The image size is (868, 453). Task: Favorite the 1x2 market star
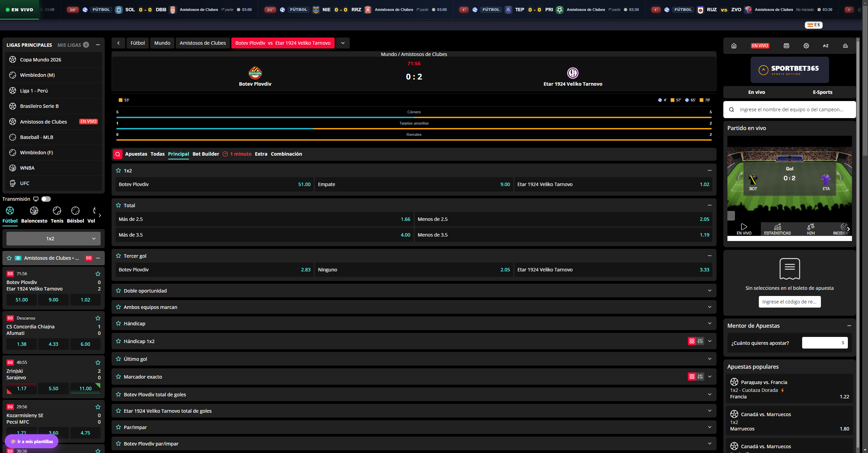(118, 170)
